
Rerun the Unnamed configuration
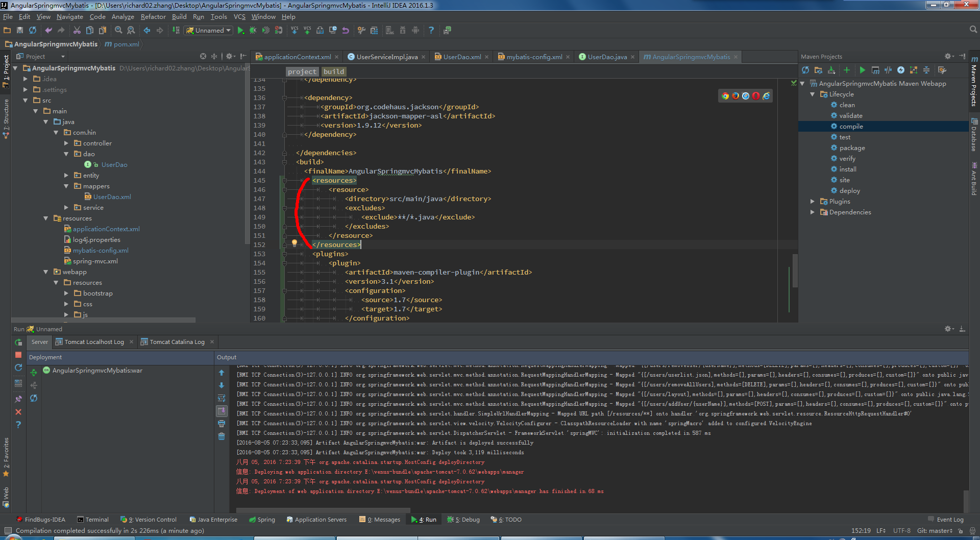coord(18,342)
